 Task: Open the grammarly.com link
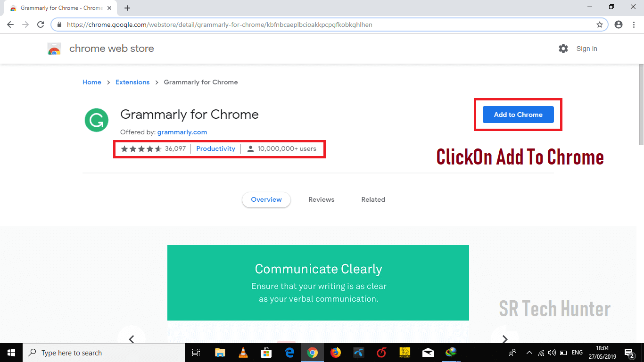(x=182, y=132)
